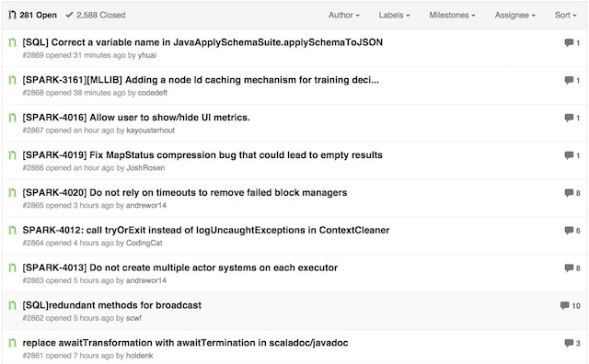The width and height of the screenshot is (589, 364).
Task: Open author link kayousterhout
Action: click(150, 131)
